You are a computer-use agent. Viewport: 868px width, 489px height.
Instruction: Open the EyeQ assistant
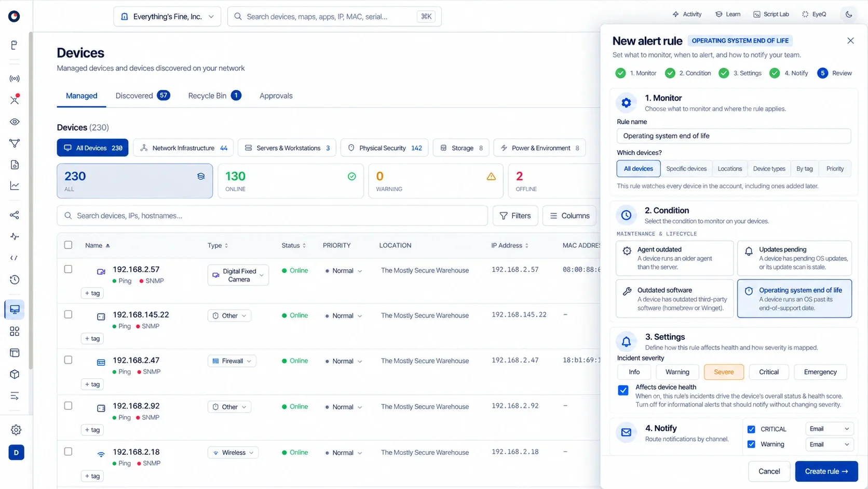[x=814, y=15]
